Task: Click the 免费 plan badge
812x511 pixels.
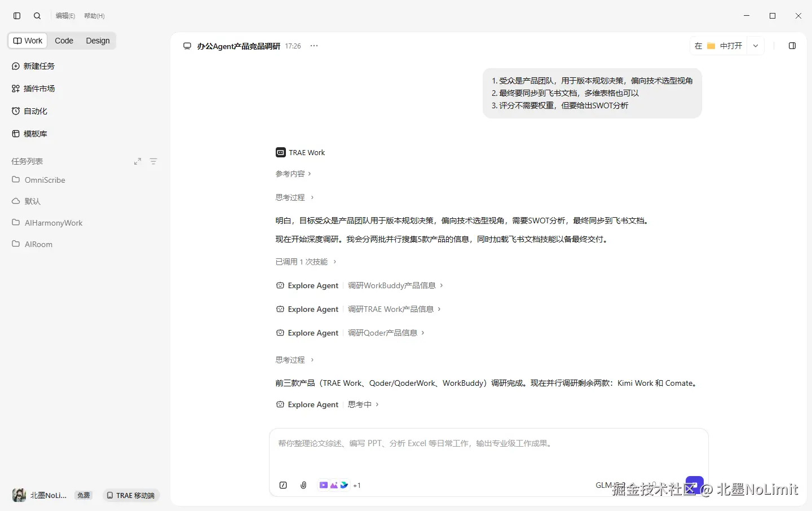Action: coord(83,495)
